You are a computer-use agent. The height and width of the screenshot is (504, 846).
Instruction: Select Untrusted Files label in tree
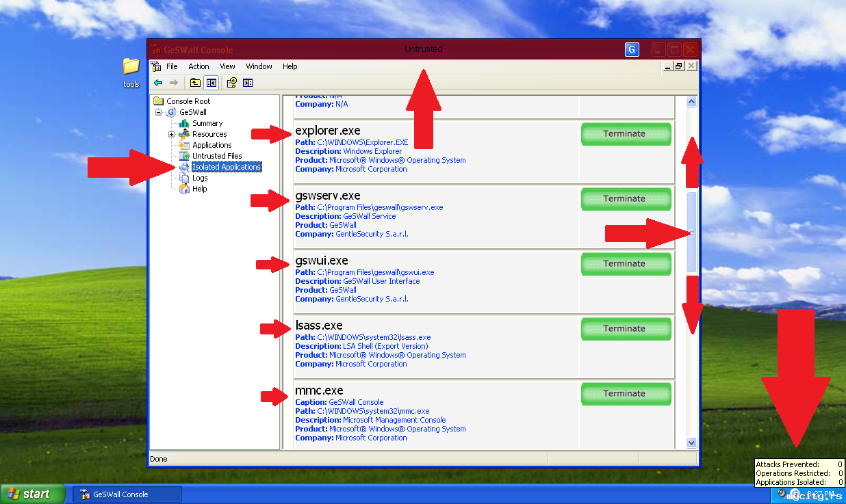217,156
